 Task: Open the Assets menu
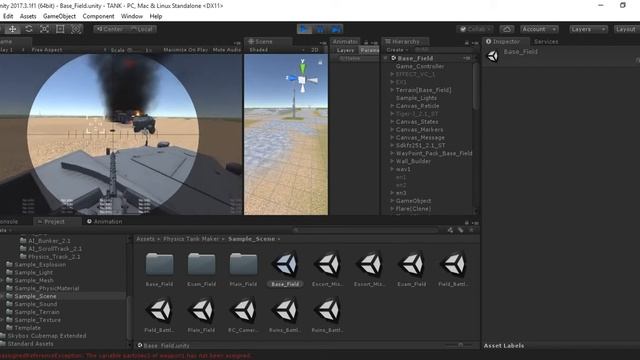pyautogui.click(x=28, y=16)
